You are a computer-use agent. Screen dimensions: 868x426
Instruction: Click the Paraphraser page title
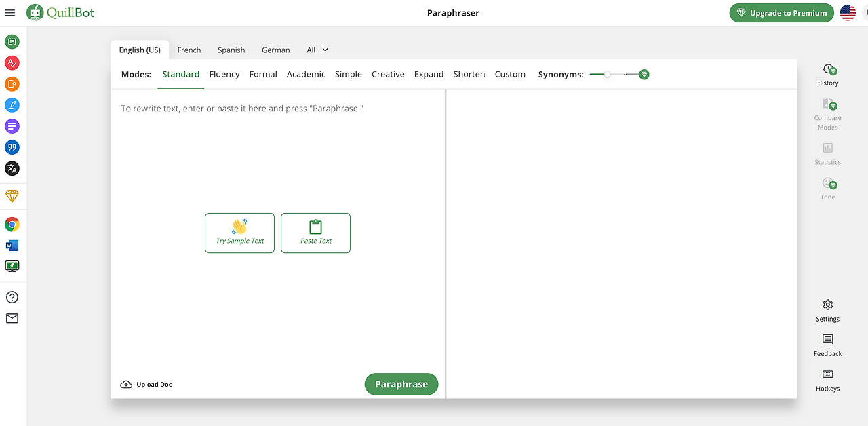click(x=453, y=13)
